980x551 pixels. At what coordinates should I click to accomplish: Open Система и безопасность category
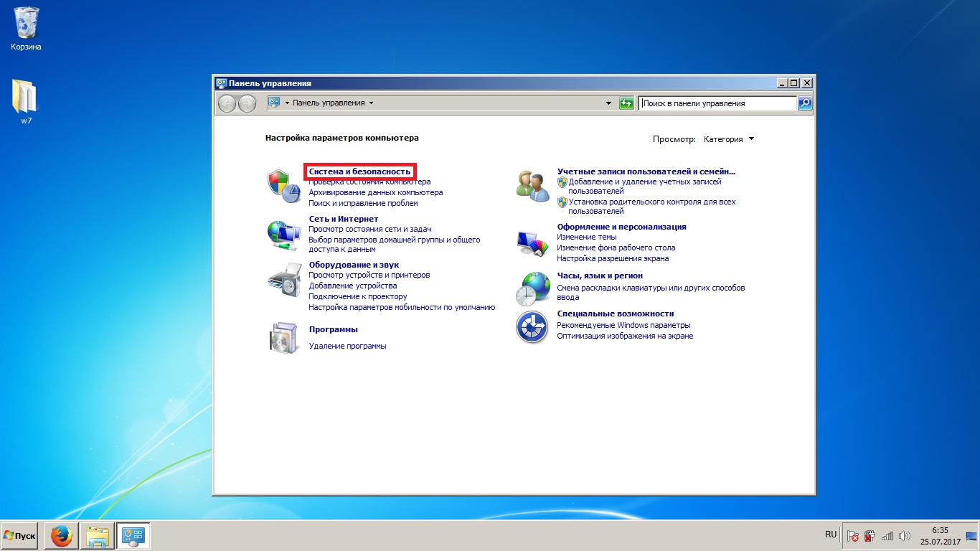[359, 172]
